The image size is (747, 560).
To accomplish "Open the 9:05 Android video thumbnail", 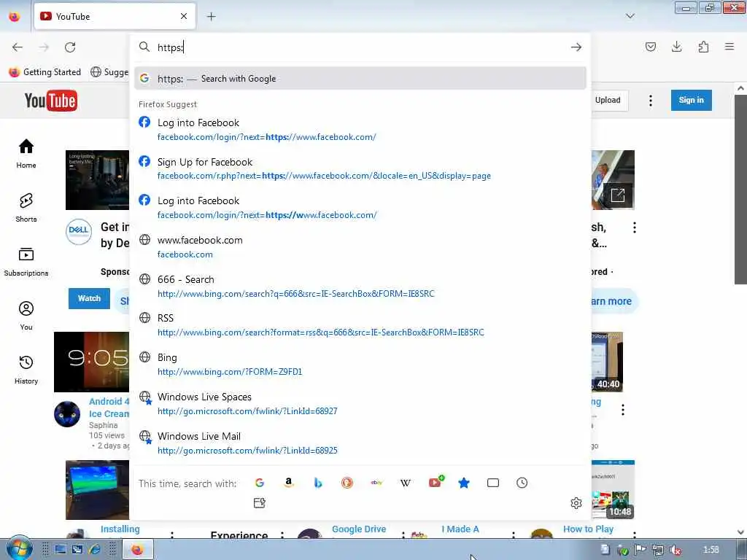I will (x=91, y=362).
